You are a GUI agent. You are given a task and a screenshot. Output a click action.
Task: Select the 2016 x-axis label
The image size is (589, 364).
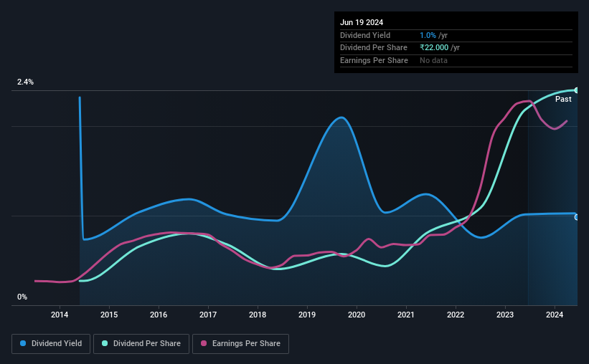pos(159,315)
